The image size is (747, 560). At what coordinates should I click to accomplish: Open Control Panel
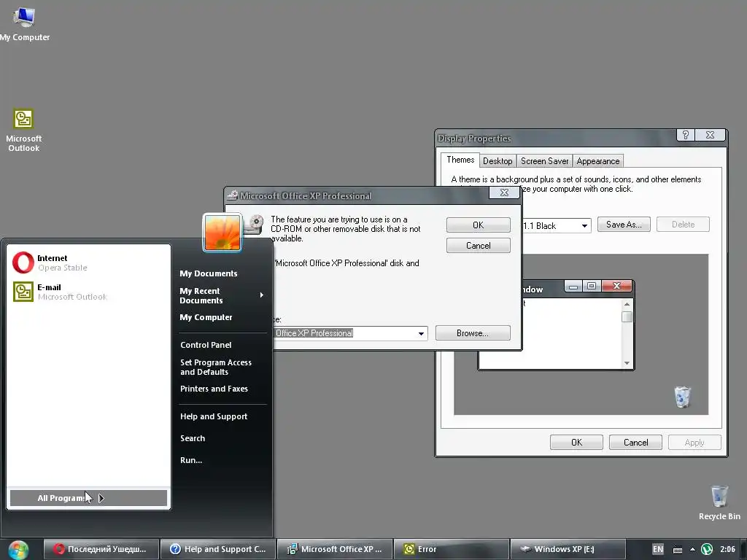pyautogui.click(x=206, y=345)
